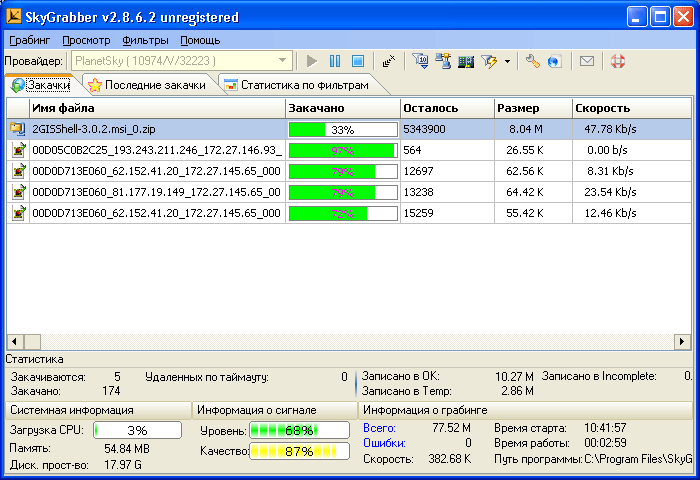Click the Время старта 10:41:57 value
This screenshot has width=700, height=480.
pyautogui.click(x=605, y=428)
